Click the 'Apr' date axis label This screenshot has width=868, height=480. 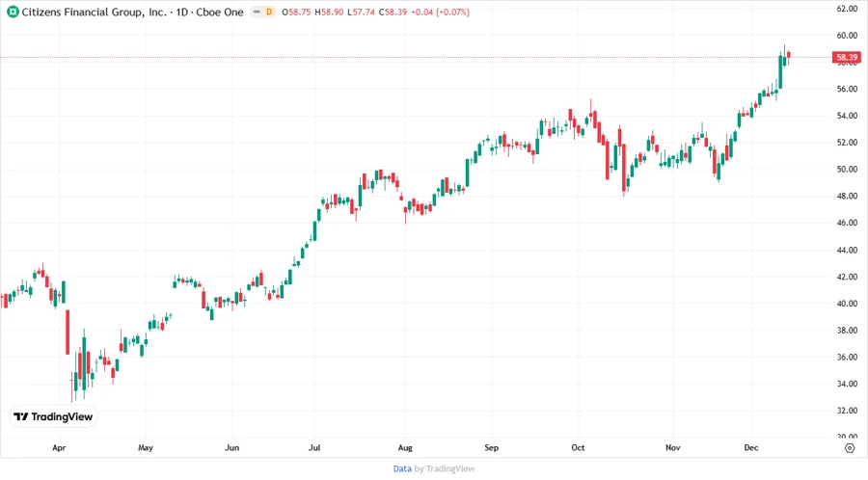click(59, 447)
